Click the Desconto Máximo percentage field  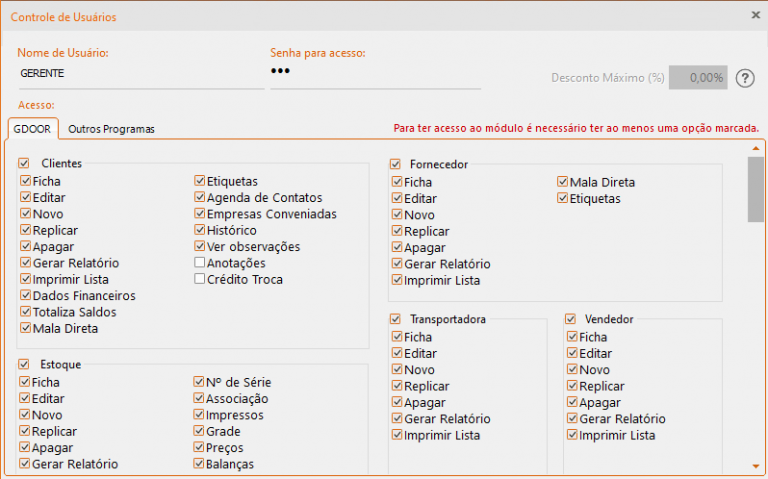click(x=698, y=78)
